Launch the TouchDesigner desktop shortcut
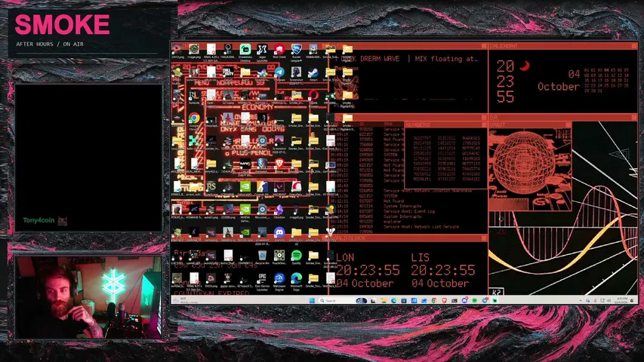 [x=279, y=257]
